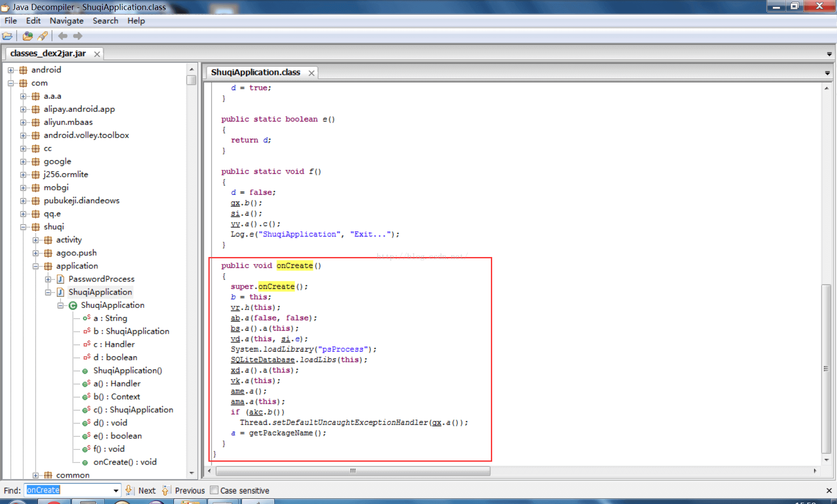The height and width of the screenshot is (504, 837).
Task: Select the google package icon
Action: 36,162
